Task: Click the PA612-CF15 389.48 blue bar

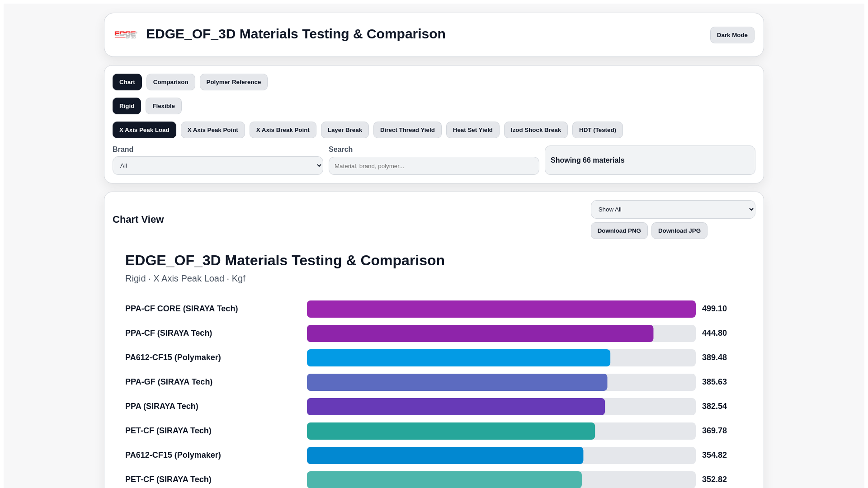Action: (458, 358)
